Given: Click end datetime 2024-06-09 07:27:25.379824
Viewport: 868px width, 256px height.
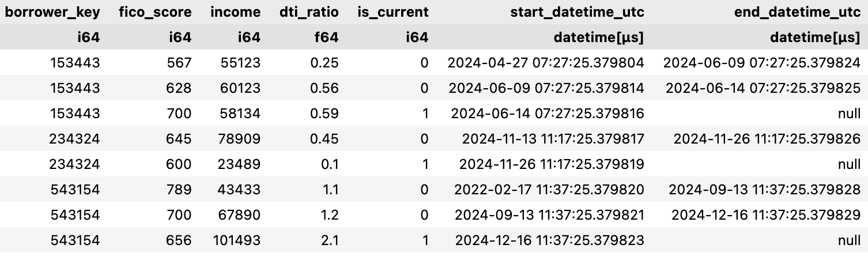Looking at the screenshot, I should [x=762, y=63].
